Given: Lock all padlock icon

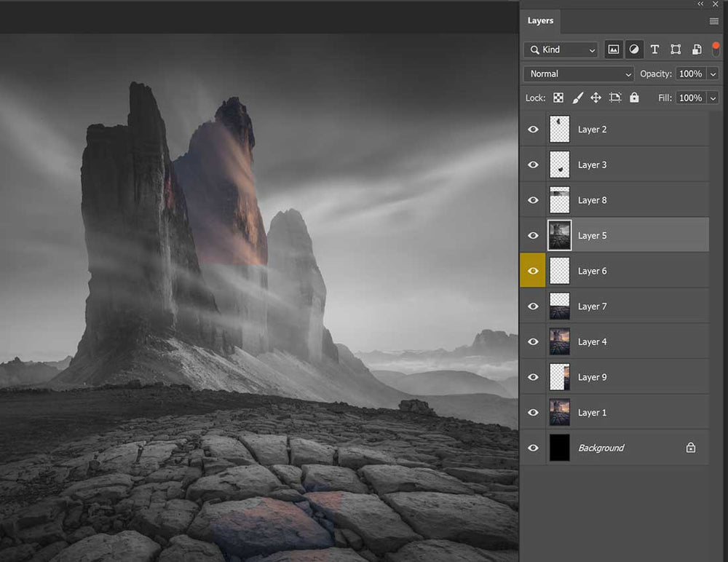Looking at the screenshot, I should [634, 97].
